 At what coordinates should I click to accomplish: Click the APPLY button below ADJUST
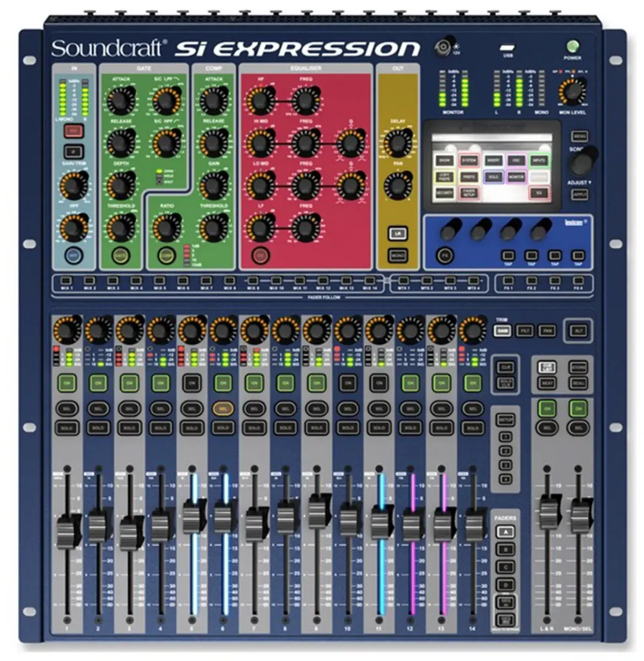tap(579, 194)
